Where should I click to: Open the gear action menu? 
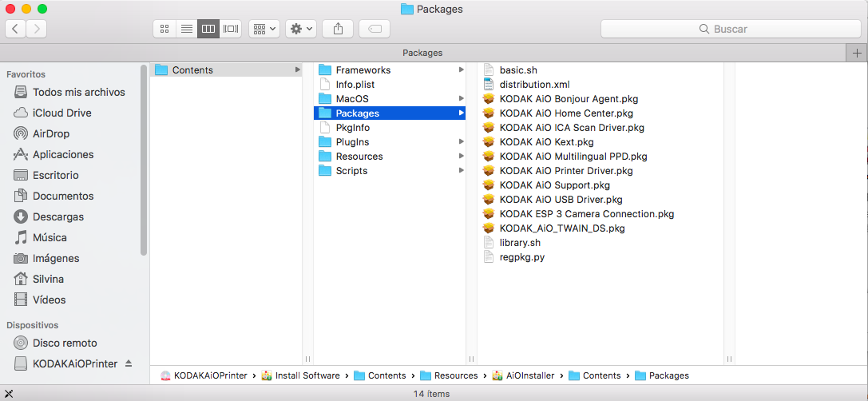(x=301, y=29)
